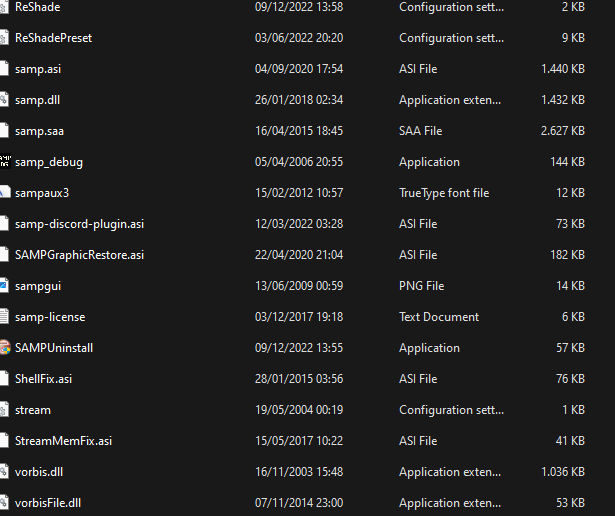Click the date 04/09/2020 17:54

click(299, 69)
